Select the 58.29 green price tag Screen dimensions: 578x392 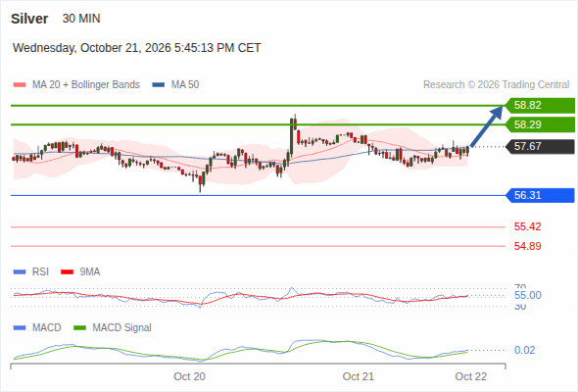click(x=540, y=124)
